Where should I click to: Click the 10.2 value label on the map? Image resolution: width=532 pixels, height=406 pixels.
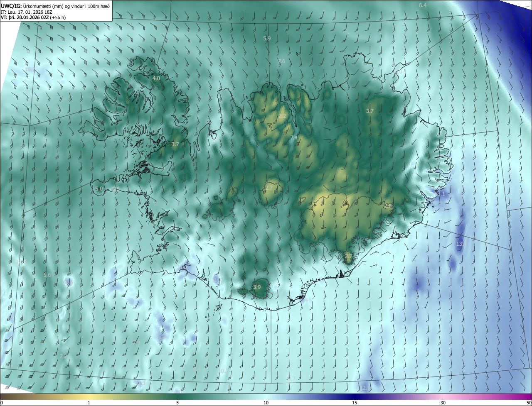(223, 371)
